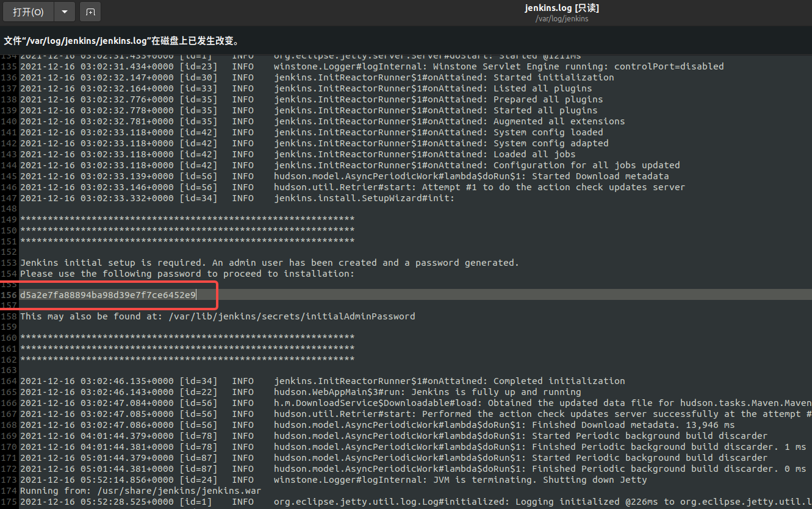
Task: Click line 138 Prepared all plugins
Action: pyautogui.click(x=312, y=99)
